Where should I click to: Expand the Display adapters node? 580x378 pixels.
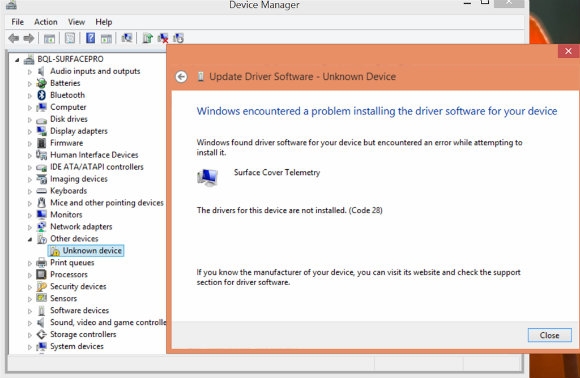(x=30, y=131)
